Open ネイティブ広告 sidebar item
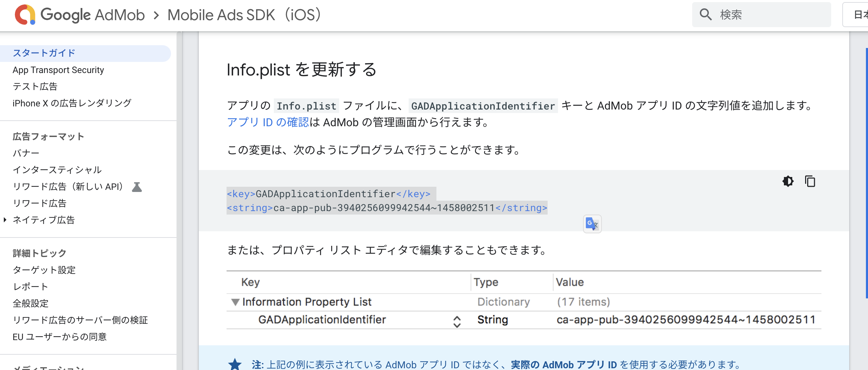 pos(43,220)
